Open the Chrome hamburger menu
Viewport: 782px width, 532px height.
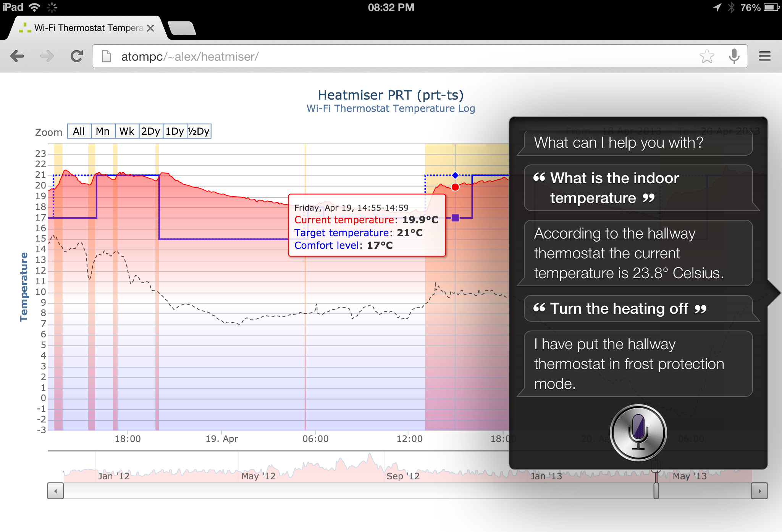coord(764,56)
